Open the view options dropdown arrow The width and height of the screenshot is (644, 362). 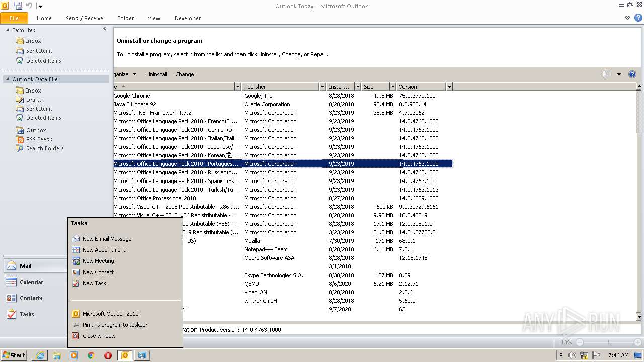[x=619, y=74]
